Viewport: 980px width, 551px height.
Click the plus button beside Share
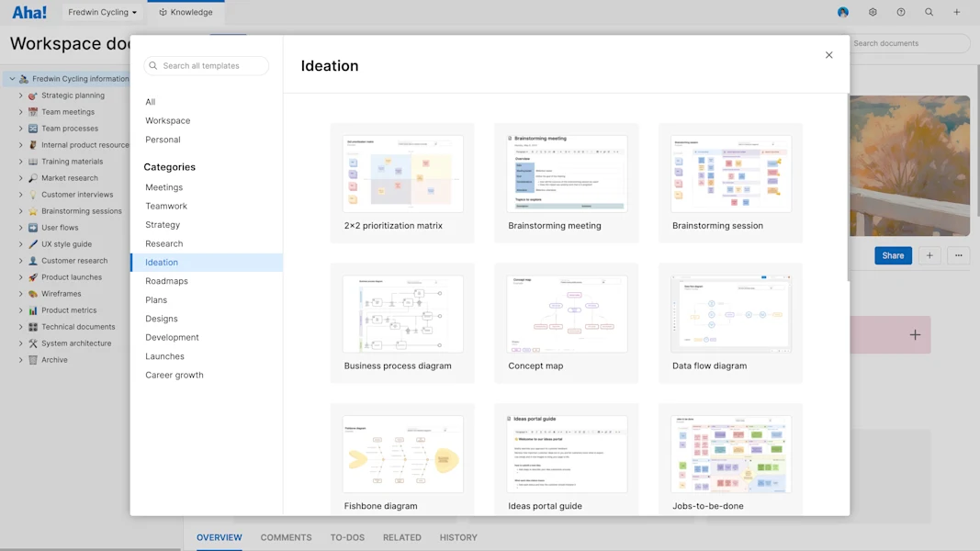tap(929, 255)
